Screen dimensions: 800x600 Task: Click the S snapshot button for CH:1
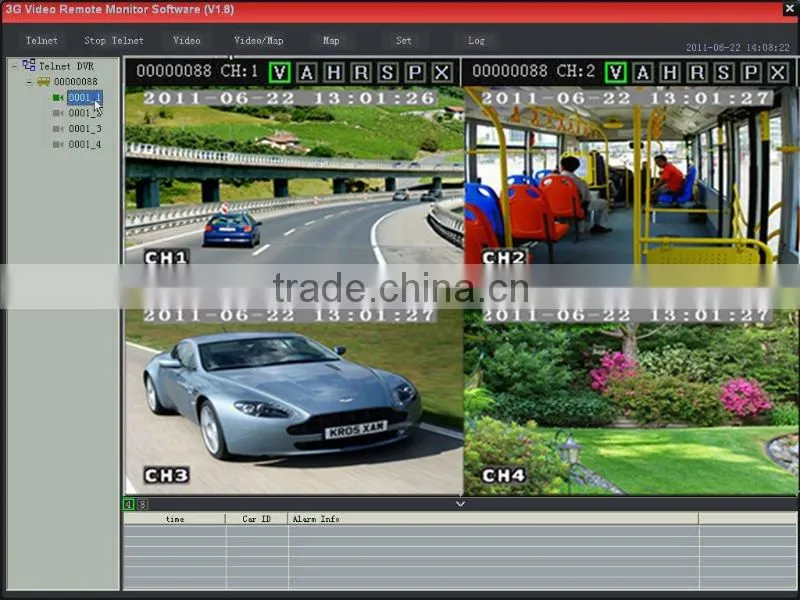388,72
